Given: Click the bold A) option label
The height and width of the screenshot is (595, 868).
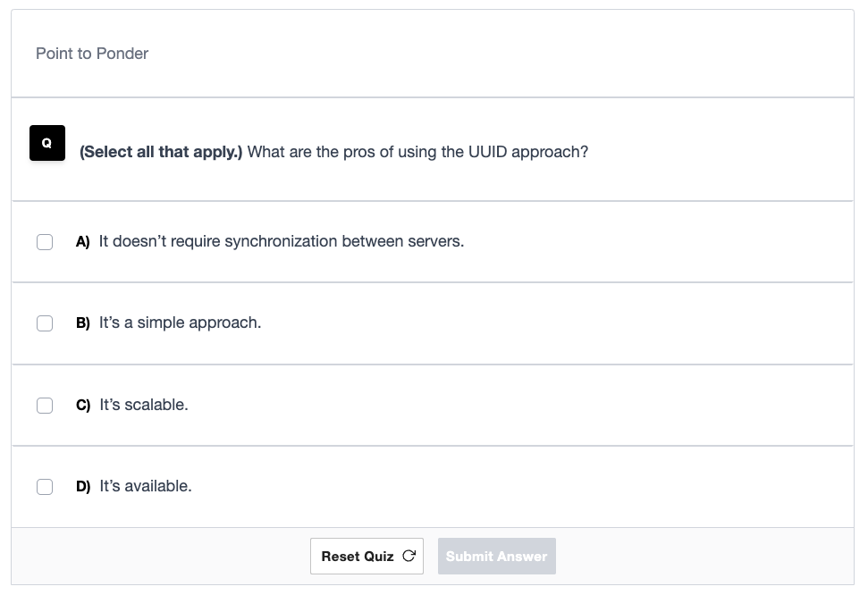Looking at the screenshot, I should pos(83,242).
